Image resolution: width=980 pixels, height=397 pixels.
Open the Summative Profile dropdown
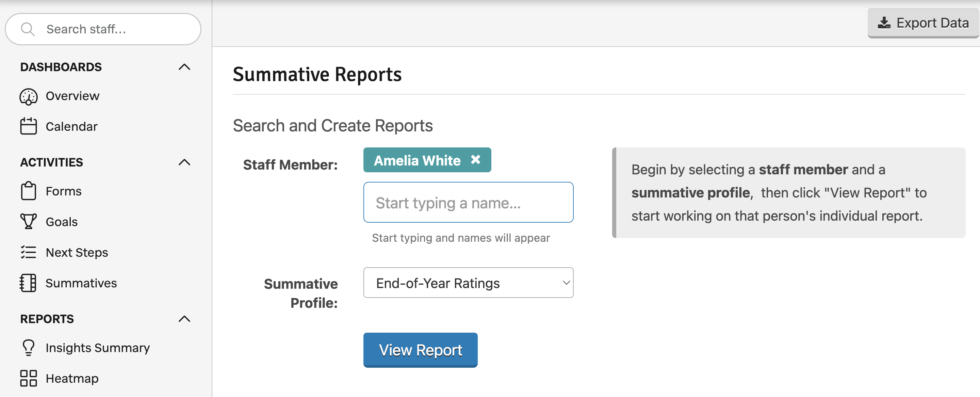coord(468,283)
